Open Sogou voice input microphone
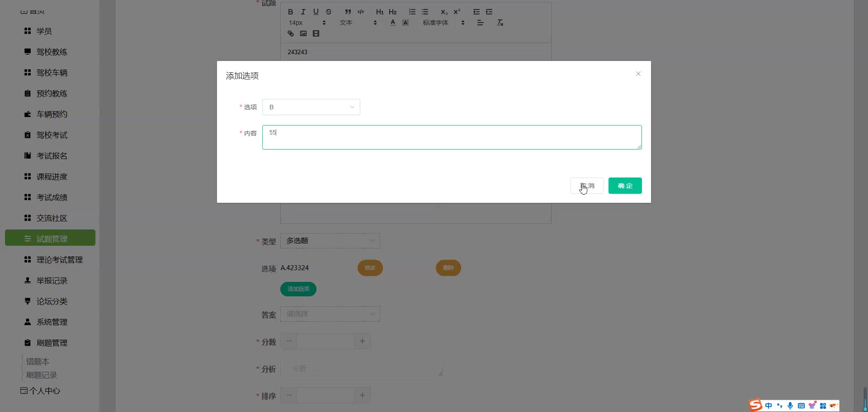The width and height of the screenshot is (868, 412). click(790, 405)
